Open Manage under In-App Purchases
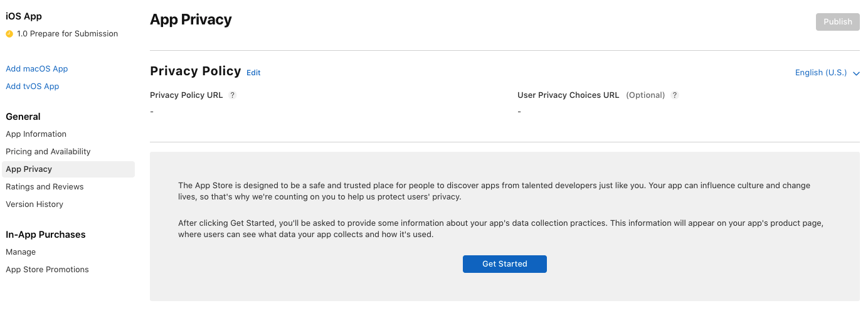The height and width of the screenshot is (313, 868). point(21,252)
